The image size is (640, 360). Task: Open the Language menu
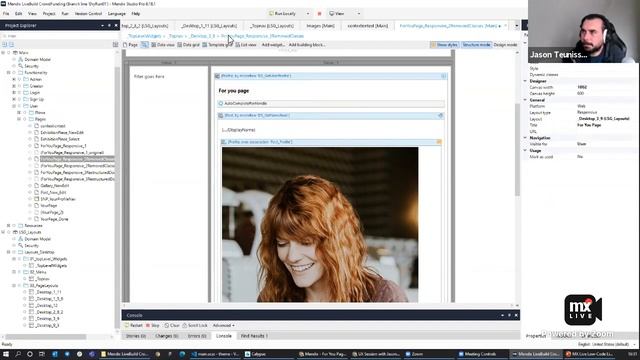pyautogui.click(x=117, y=13)
